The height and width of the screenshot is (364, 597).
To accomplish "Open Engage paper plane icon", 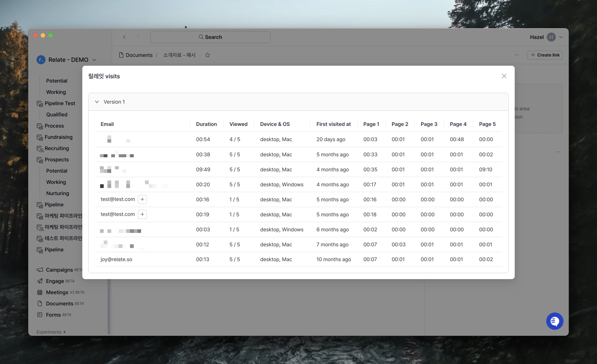I will [40, 281].
